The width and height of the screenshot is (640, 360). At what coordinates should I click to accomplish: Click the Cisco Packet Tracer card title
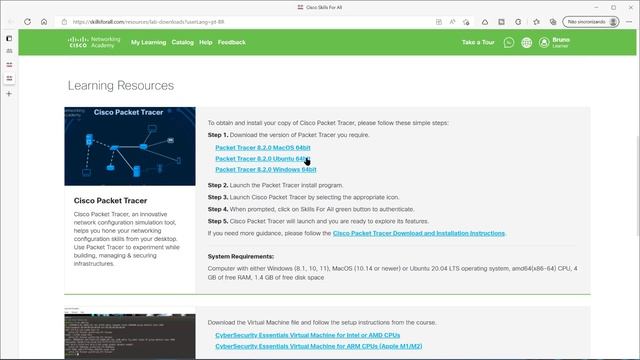pyautogui.click(x=110, y=200)
